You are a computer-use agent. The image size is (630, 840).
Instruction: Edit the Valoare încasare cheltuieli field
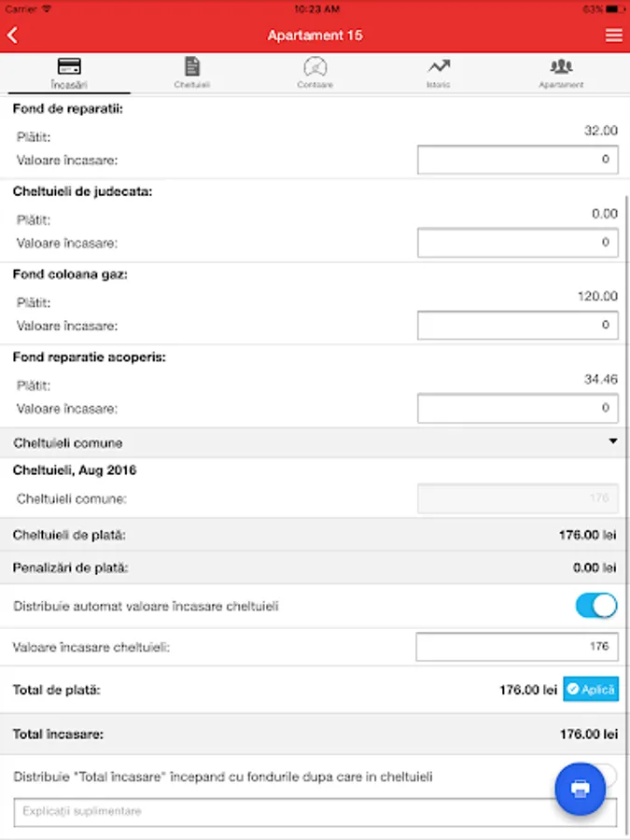click(x=516, y=647)
